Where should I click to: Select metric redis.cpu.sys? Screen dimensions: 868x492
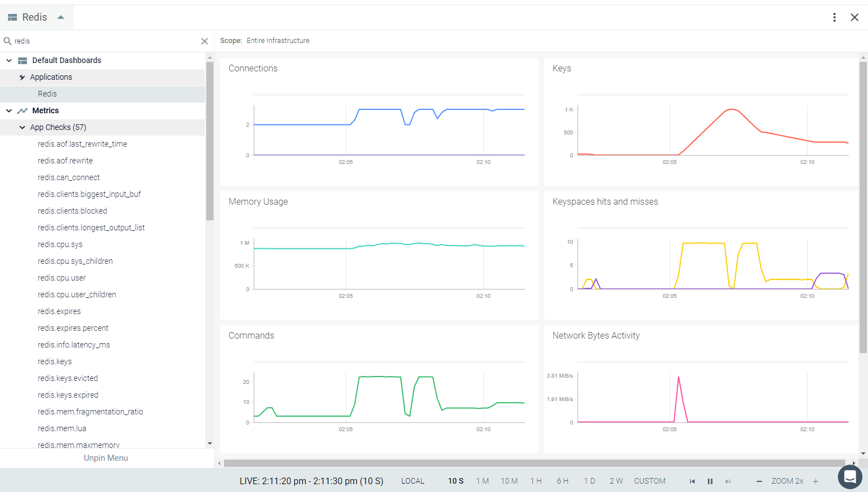(x=60, y=244)
